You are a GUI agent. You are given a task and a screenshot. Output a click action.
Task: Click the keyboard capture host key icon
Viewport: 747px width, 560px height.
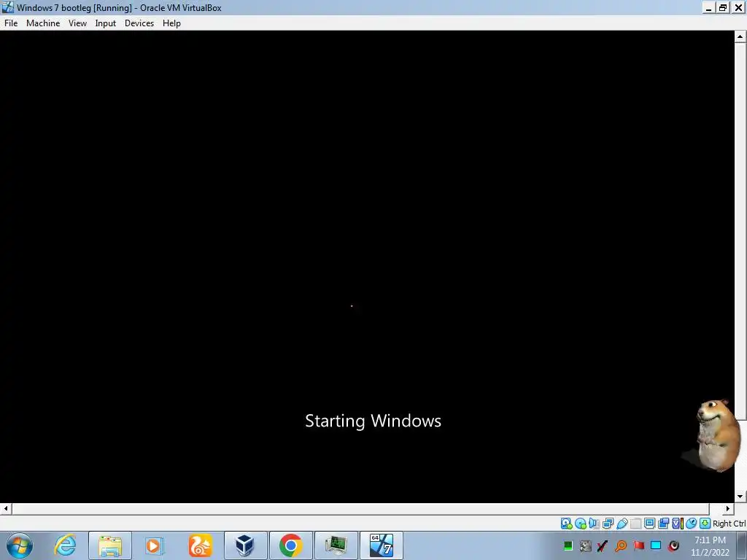click(705, 524)
